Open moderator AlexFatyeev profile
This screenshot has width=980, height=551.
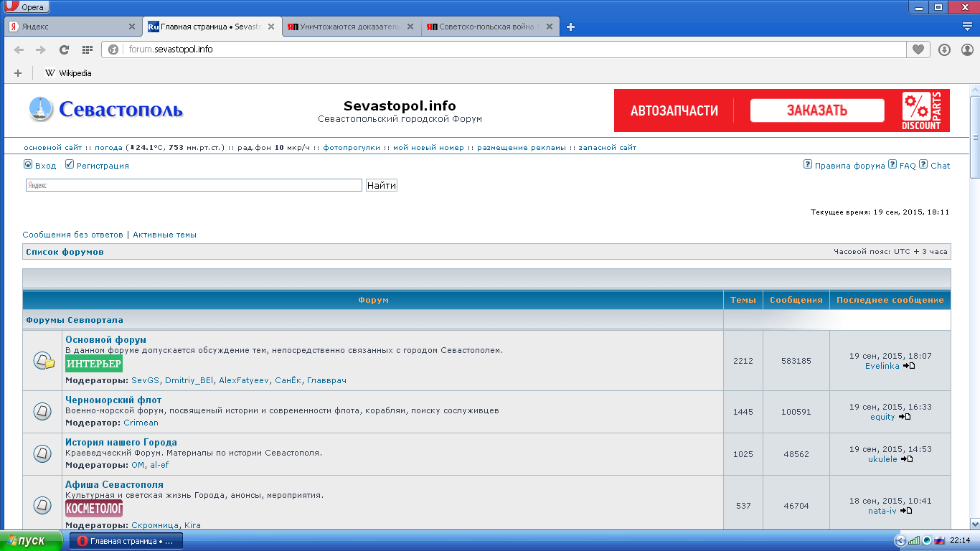244,380
